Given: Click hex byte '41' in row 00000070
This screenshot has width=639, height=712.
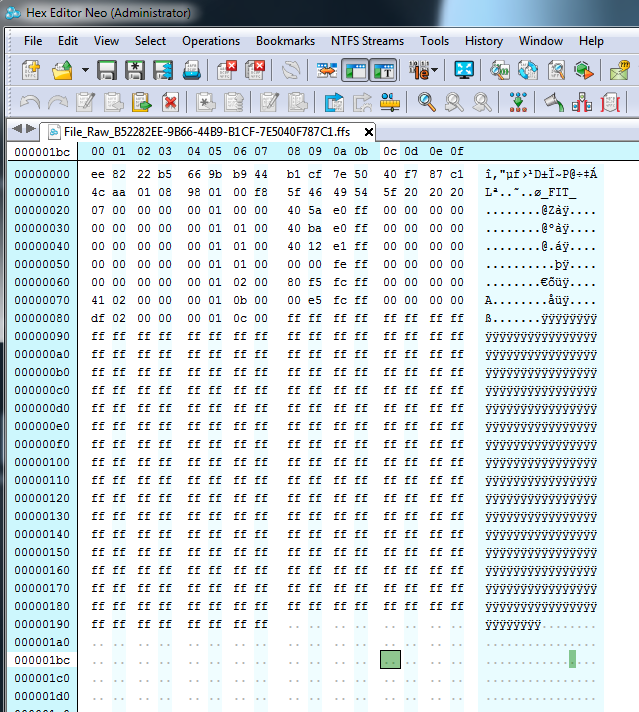Looking at the screenshot, I should click(98, 300).
